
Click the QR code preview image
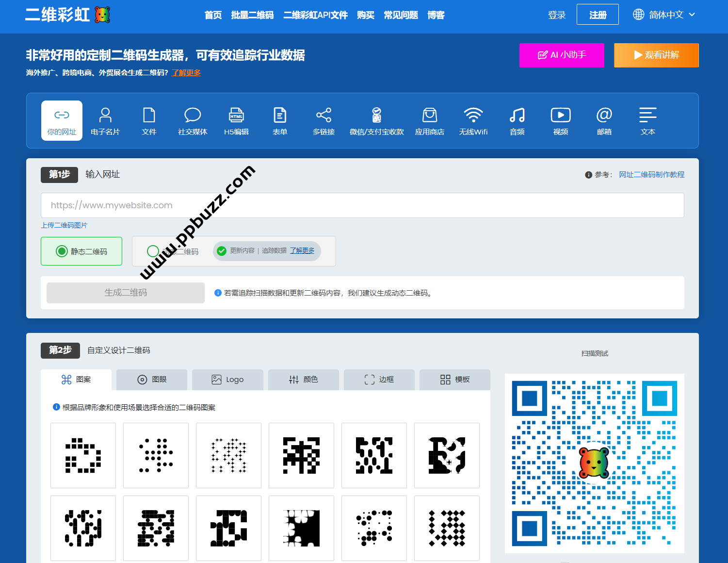[595, 464]
